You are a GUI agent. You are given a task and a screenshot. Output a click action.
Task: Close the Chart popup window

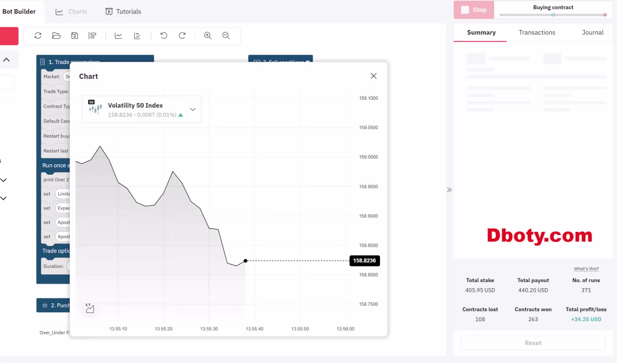[373, 76]
